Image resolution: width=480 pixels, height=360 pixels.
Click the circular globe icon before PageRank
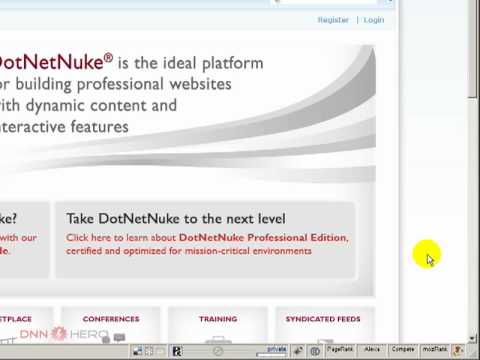click(x=315, y=351)
